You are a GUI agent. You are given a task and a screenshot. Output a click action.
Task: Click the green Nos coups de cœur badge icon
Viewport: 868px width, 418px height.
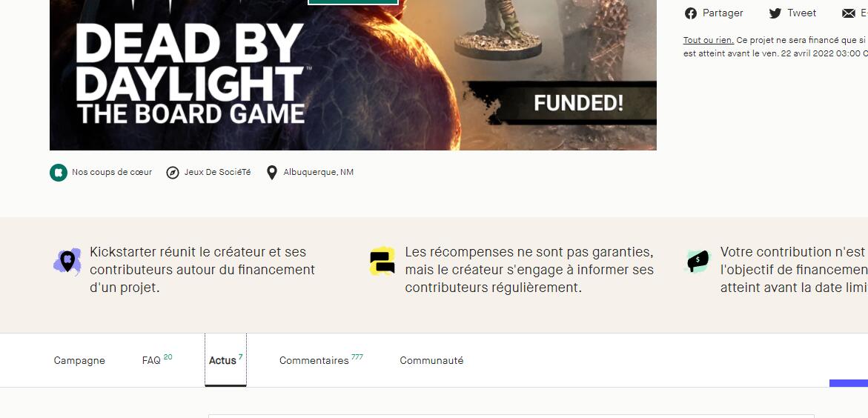[x=58, y=172]
